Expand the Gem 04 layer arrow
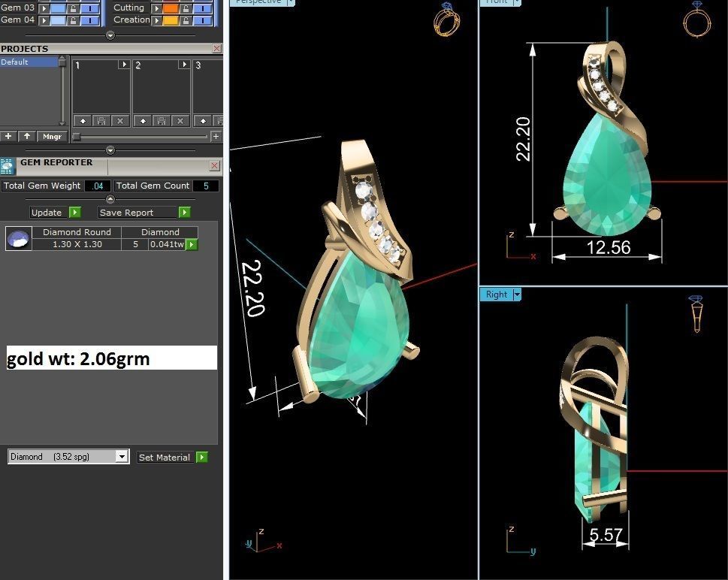Screen dimensions: 728x580 tap(44, 20)
